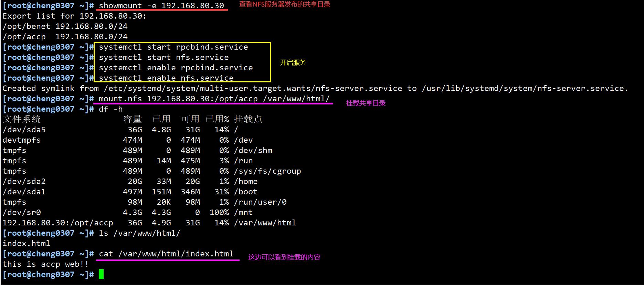The image size is (644, 285).
Task: Click 'systemctl enable rpcbind.service' command
Action: 176,68
